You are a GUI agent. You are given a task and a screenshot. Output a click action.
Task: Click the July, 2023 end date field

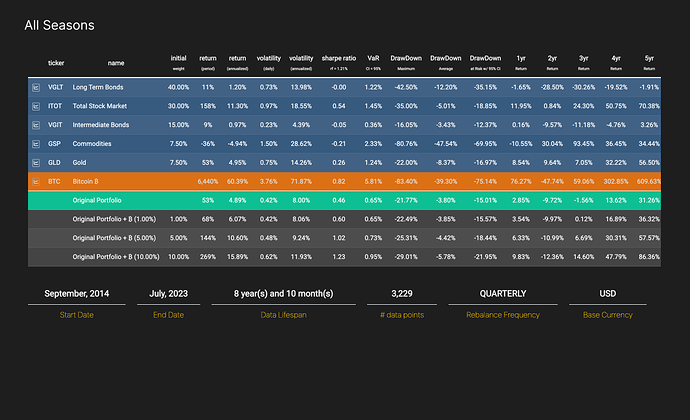(x=167, y=293)
